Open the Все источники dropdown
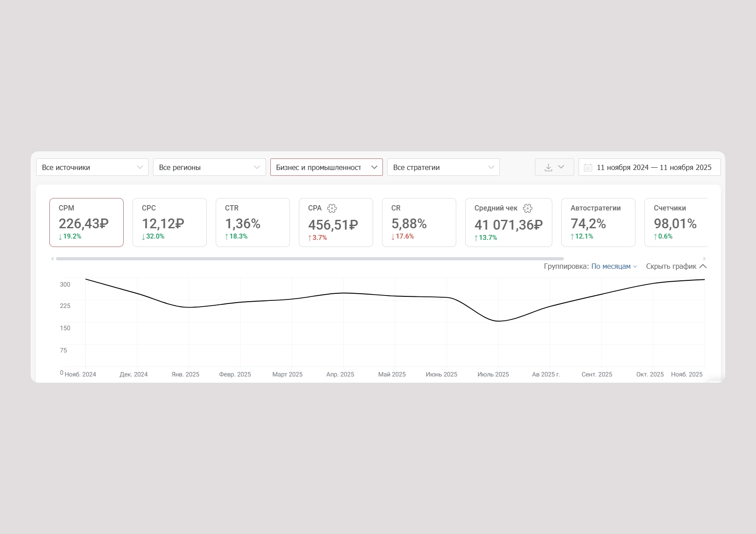This screenshot has width=756, height=534. click(92, 167)
